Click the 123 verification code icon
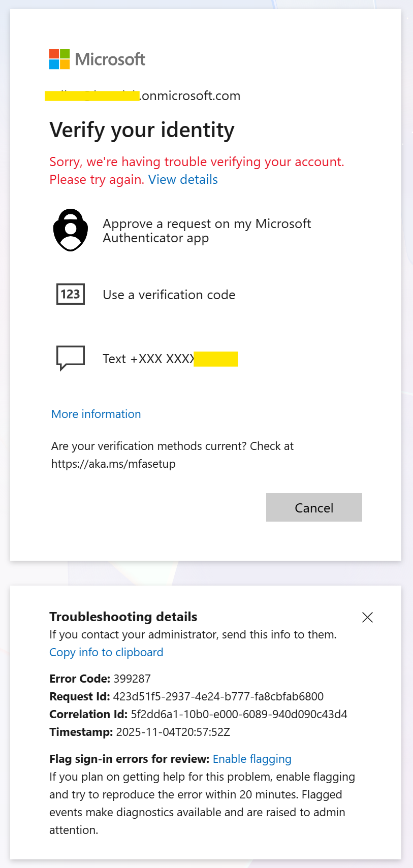Image resolution: width=413 pixels, height=868 pixels. click(70, 294)
